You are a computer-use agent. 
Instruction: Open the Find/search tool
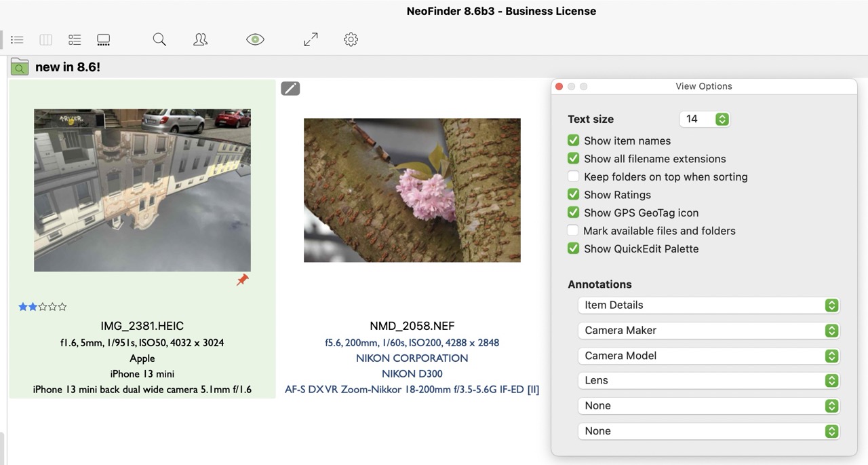pyautogui.click(x=159, y=39)
